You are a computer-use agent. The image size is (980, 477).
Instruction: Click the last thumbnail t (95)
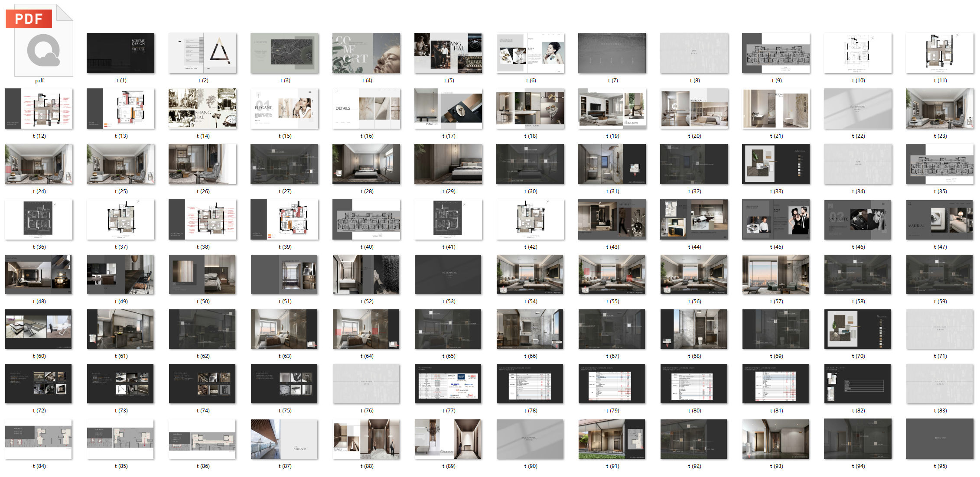(940, 439)
